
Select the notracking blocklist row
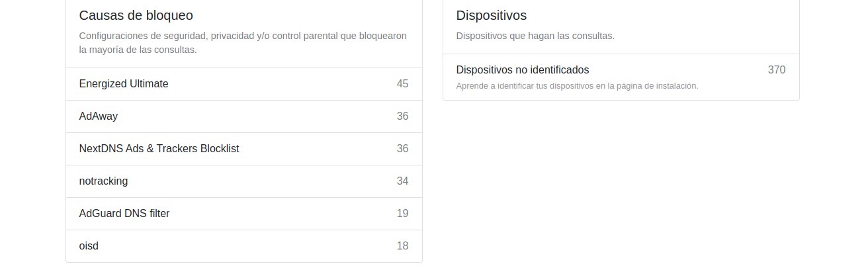(103, 181)
